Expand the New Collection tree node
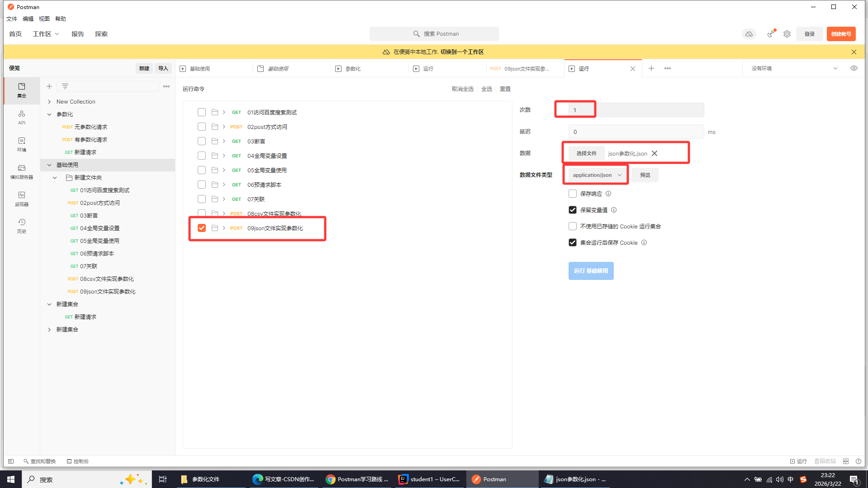Screen dimensions: 868x488 pos(49,102)
